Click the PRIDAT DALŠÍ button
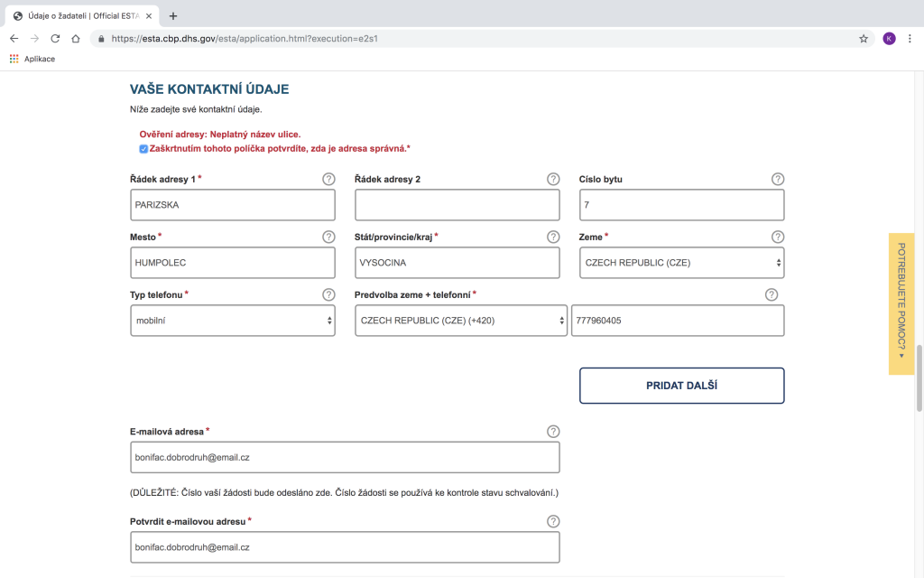The image size is (924, 578). pos(681,386)
